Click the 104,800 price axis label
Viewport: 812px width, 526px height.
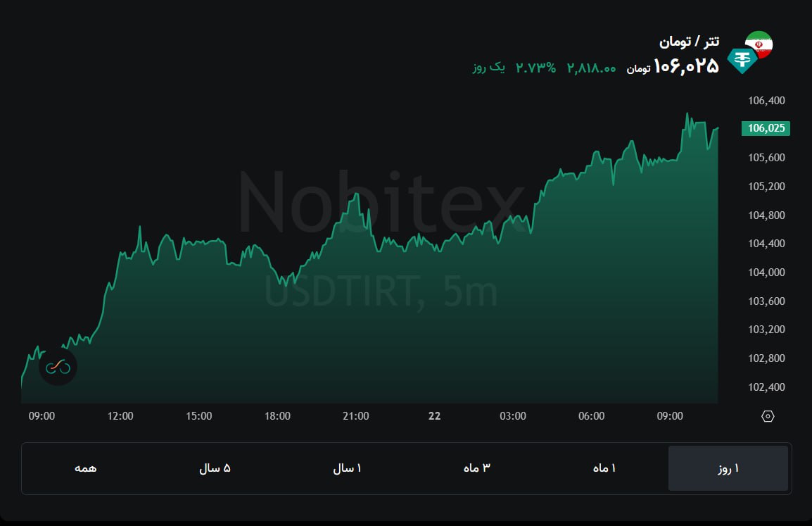tap(766, 215)
